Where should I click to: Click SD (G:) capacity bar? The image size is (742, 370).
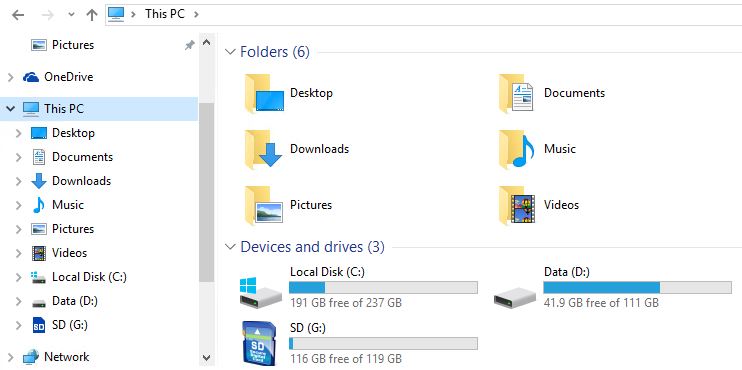(x=383, y=344)
